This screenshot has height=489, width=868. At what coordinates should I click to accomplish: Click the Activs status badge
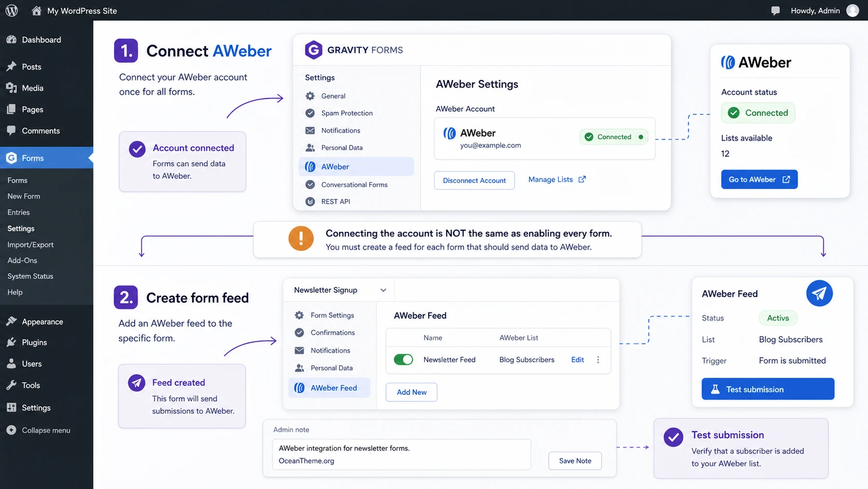778,318
